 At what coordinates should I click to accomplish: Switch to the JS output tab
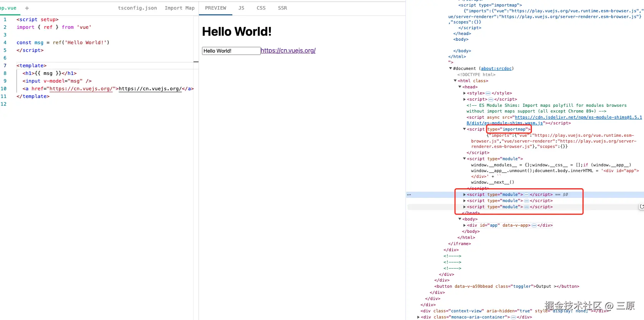tap(241, 8)
